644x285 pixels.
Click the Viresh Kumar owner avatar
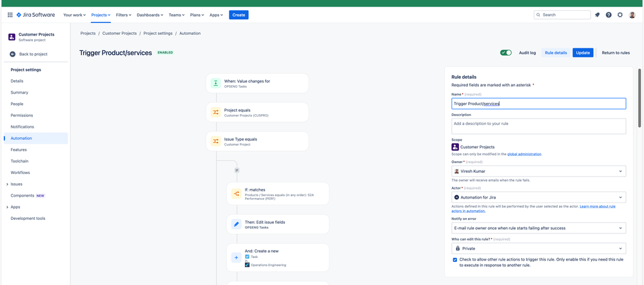tap(456, 172)
